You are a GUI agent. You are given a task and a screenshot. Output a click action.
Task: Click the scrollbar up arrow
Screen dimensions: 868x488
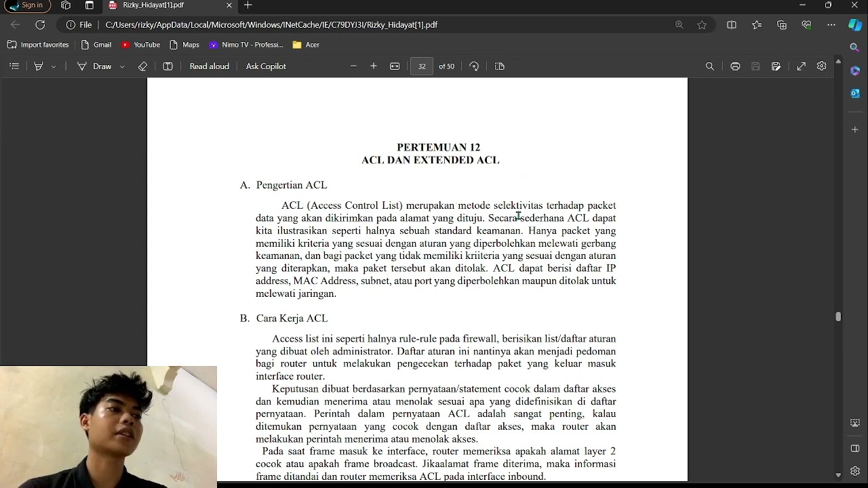point(838,61)
